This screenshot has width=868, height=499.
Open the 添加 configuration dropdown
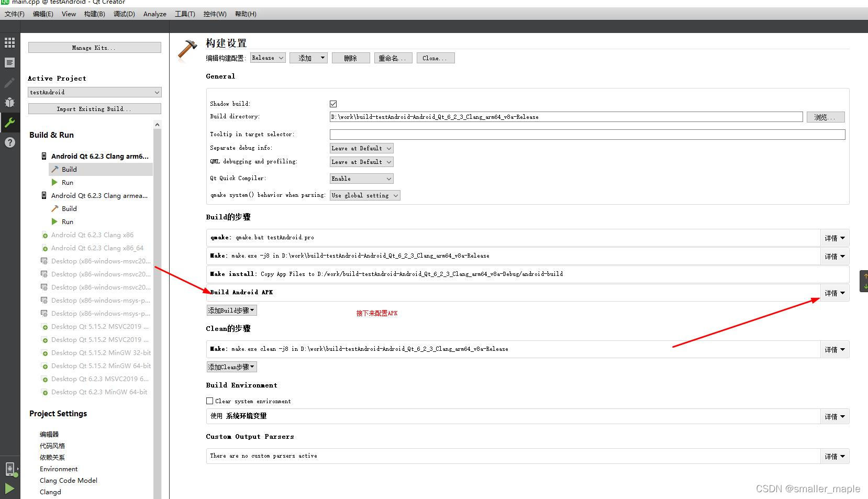click(309, 58)
